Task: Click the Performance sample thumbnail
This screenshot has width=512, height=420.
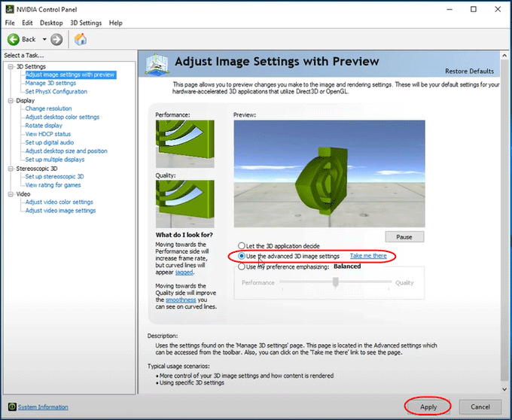Action: tap(184, 144)
